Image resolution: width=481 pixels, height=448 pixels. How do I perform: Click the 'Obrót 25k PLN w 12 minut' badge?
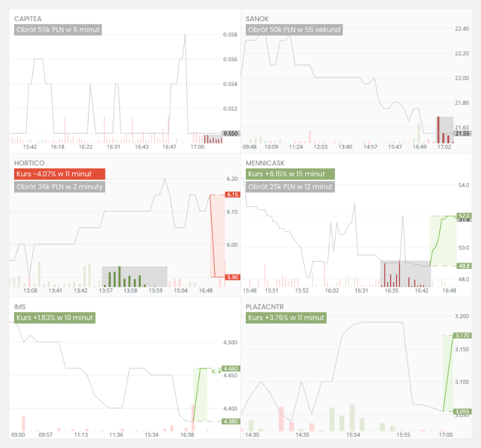pos(290,186)
